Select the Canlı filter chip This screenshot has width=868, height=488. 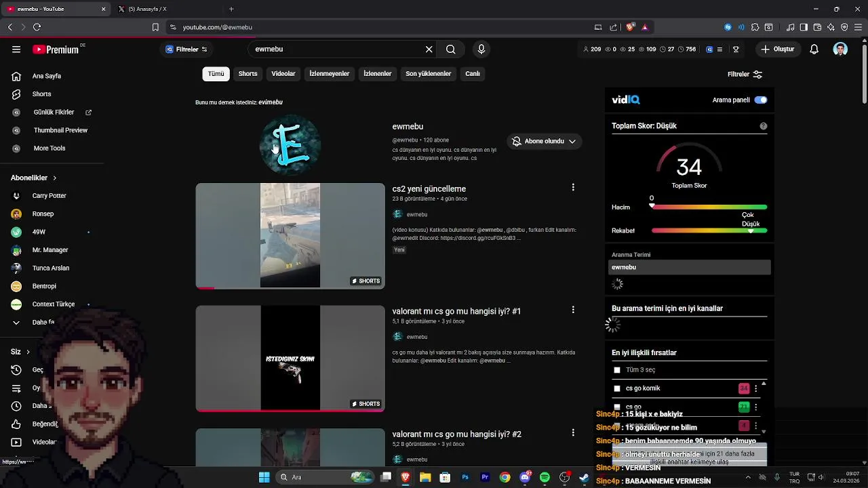pyautogui.click(x=473, y=74)
